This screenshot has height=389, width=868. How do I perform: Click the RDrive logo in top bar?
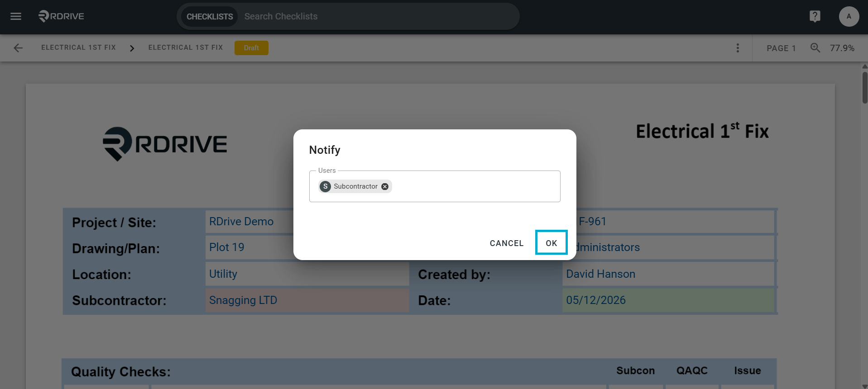coord(61,16)
